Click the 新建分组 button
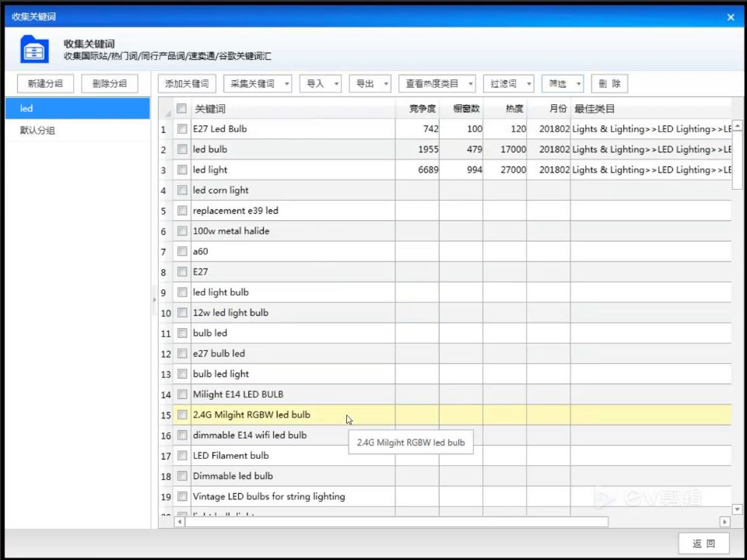This screenshot has width=747, height=560. (45, 84)
